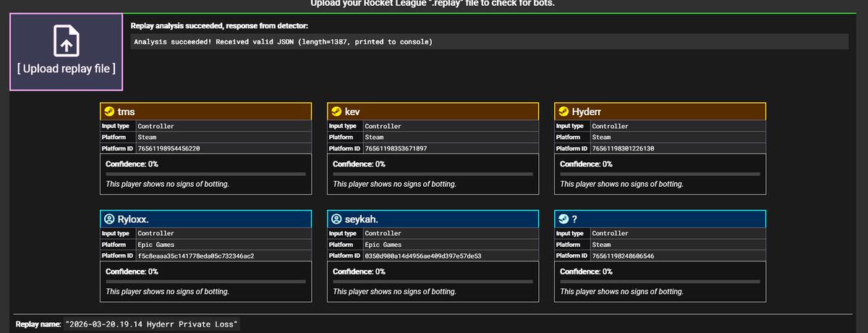Click Steam platform value in ? card
868x333 pixels.
tap(601, 245)
